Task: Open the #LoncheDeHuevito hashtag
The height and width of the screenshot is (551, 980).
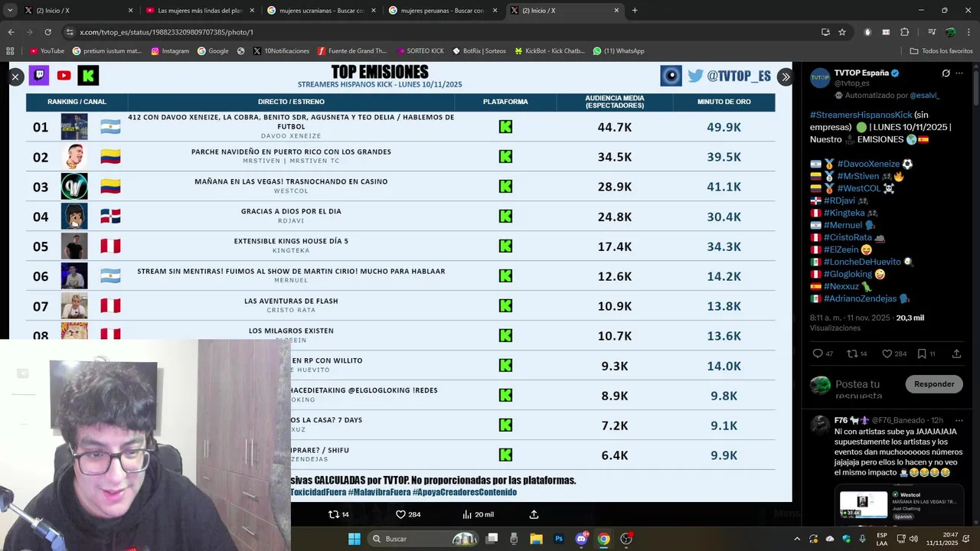Action: [x=862, y=262]
